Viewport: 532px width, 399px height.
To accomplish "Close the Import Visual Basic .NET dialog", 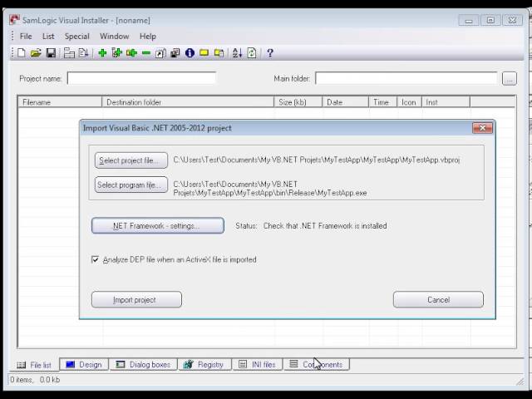I will [482, 128].
